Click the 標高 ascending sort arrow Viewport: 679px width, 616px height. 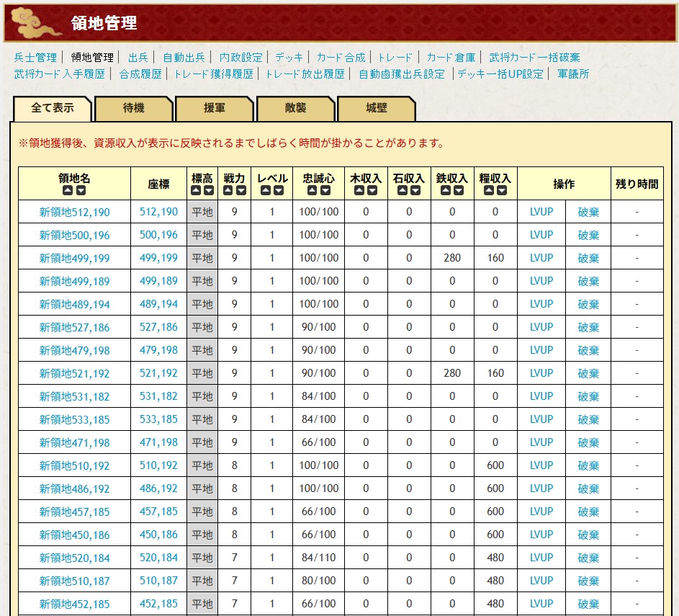(x=196, y=191)
